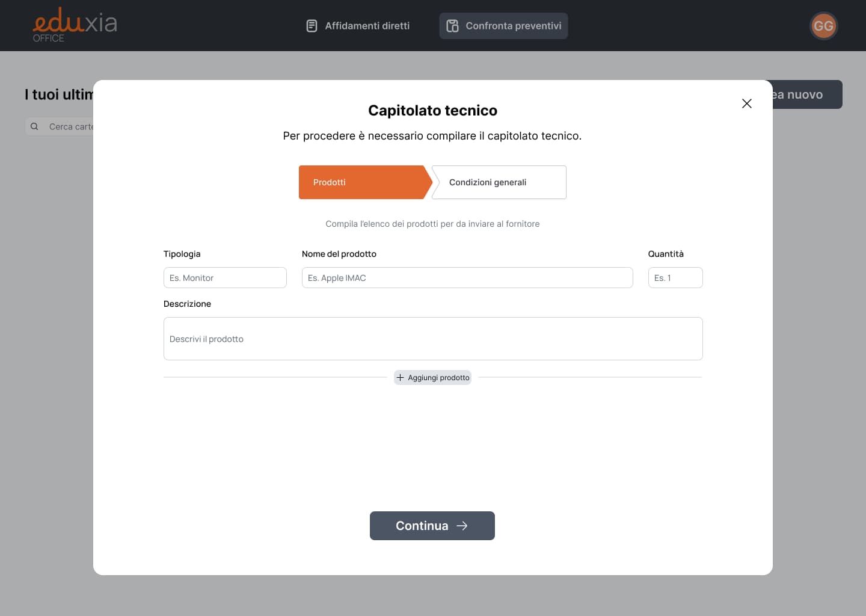Open the Affidamenti diretti menu item
This screenshot has width=866, height=616.
[367, 26]
